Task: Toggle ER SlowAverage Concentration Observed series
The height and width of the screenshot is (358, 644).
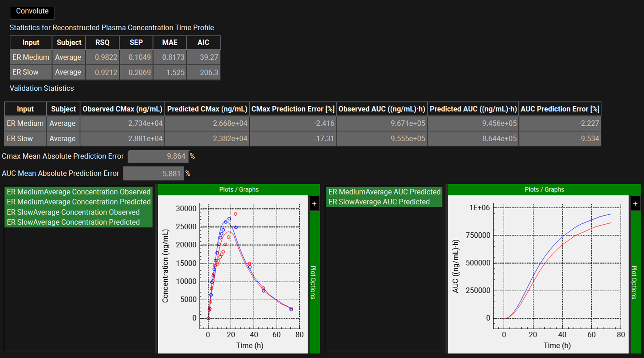Action: [73, 212]
